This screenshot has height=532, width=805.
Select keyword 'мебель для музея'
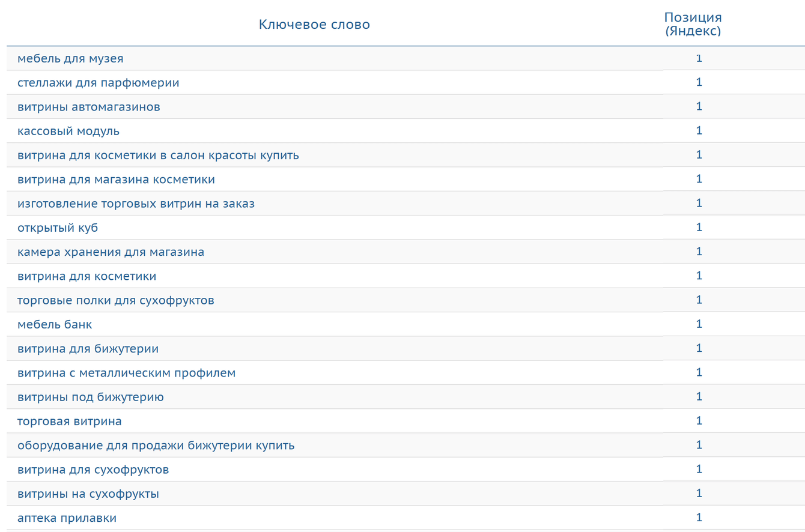pos(70,59)
